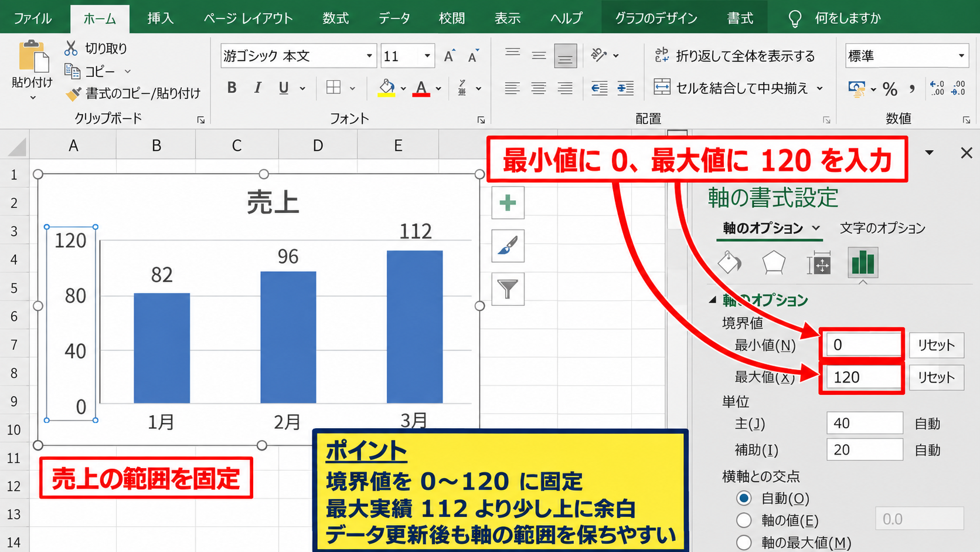980x552 pixels.
Task: Open the グラフのデザイン tab
Action: [656, 18]
